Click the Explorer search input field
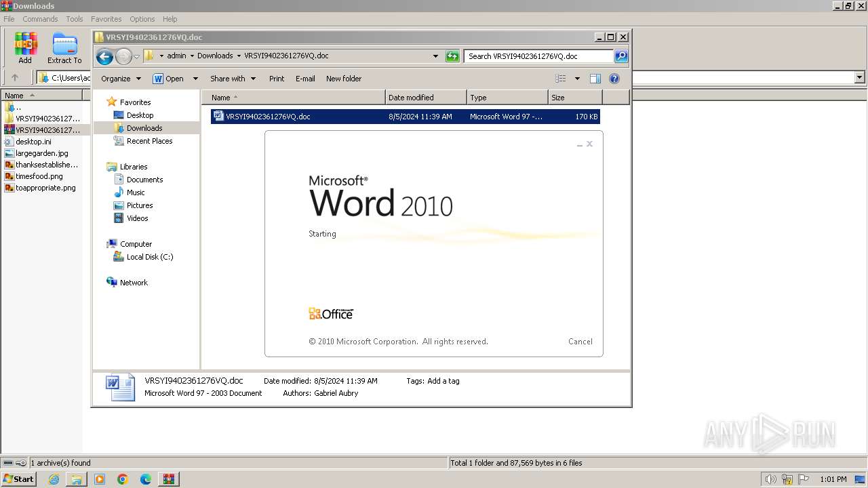868x488 pixels. [x=538, y=56]
